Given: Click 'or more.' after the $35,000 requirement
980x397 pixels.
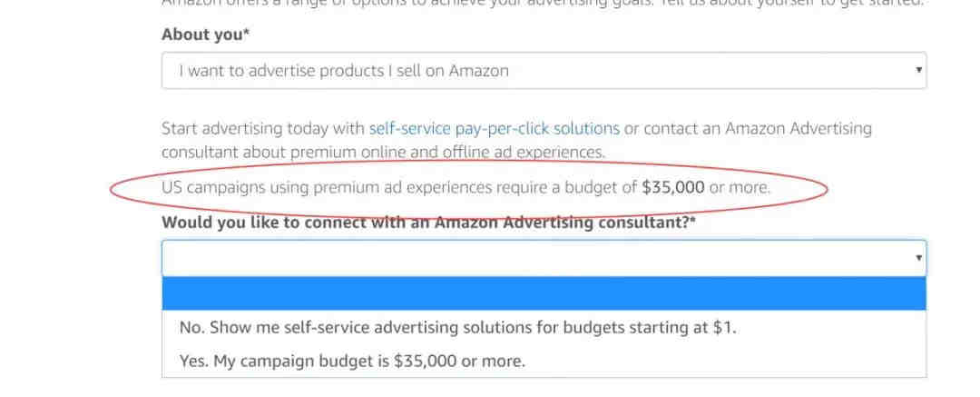Looking at the screenshot, I should point(740,187).
